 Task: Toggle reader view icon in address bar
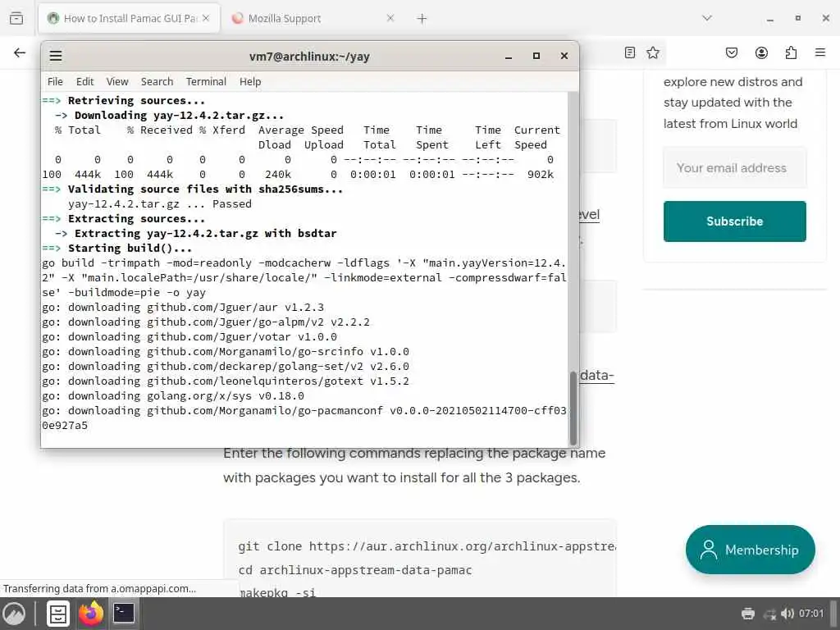pos(630,52)
